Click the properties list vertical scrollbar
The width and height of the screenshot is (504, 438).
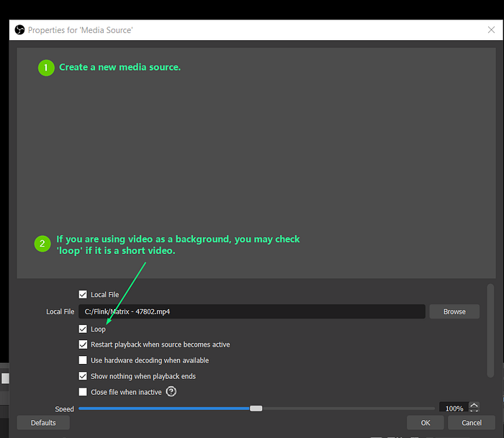490,331
